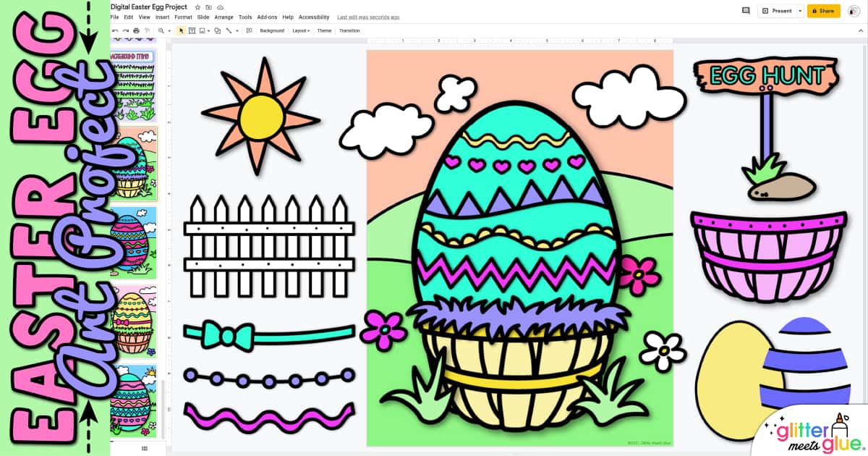Open the image insert tool
The width and height of the screenshot is (868, 456).
click(201, 31)
